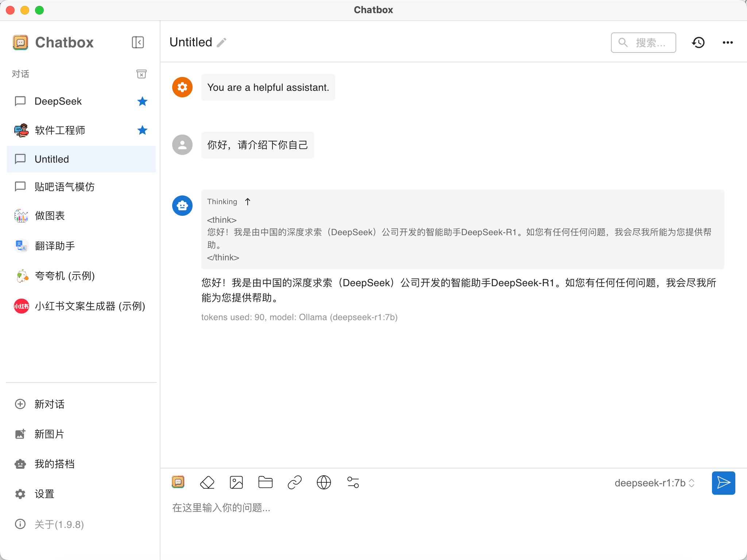Collapse the Thinking section arrow
The image size is (747, 560).
248,202
